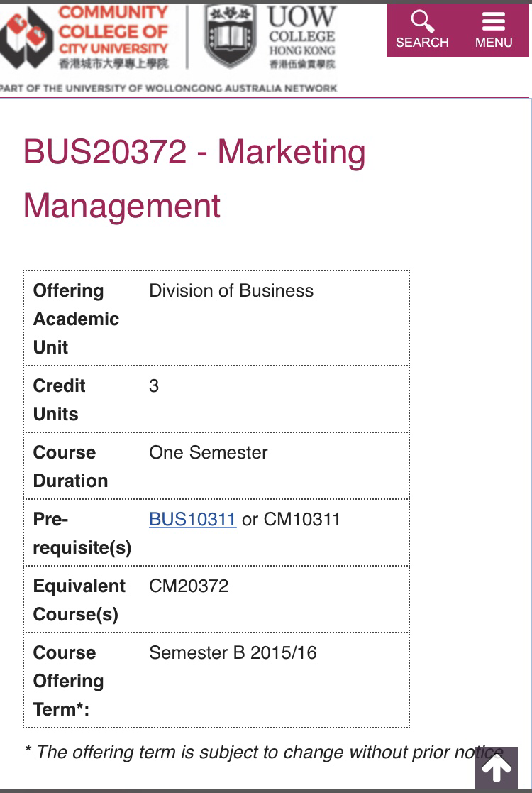Click the Semester B 2015/16 offering term

(233, 653)
